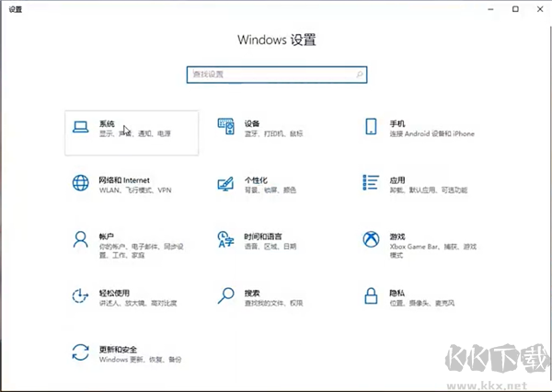Click 'Xbox Game Bar' description text
This screenshot has width=552, height=392.
pos(414,247)
